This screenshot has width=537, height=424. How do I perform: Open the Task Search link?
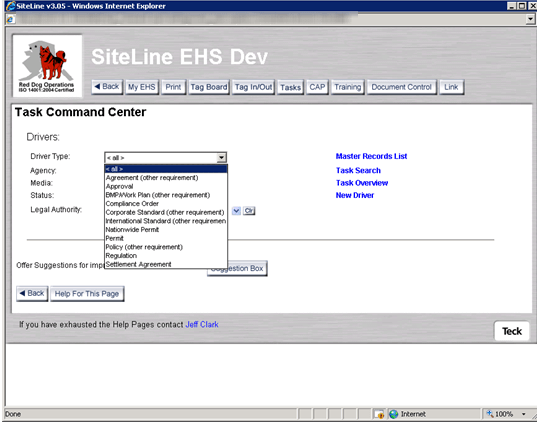(x=358, y=170)
